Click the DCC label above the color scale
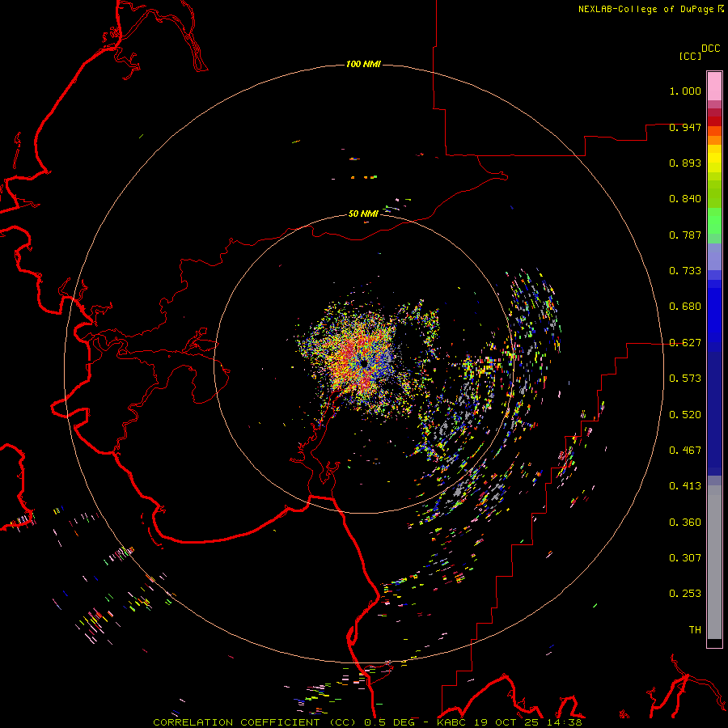 (x=710, y=49)
